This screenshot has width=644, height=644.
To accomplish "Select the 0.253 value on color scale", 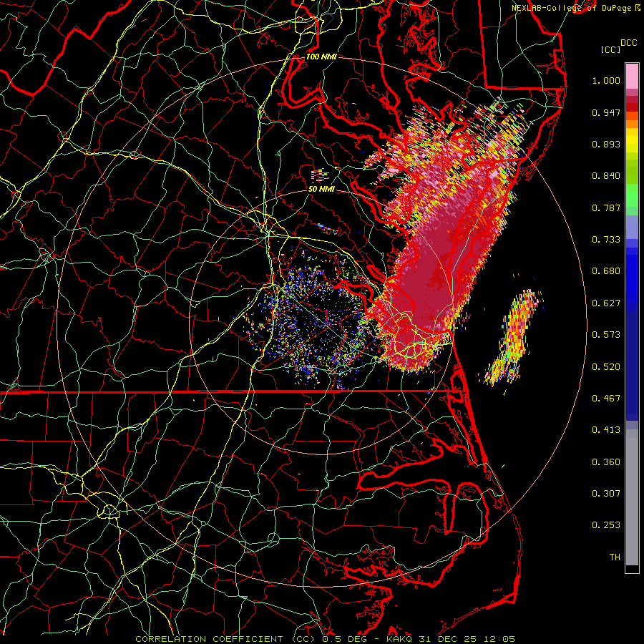I will [x=606, y=525].
